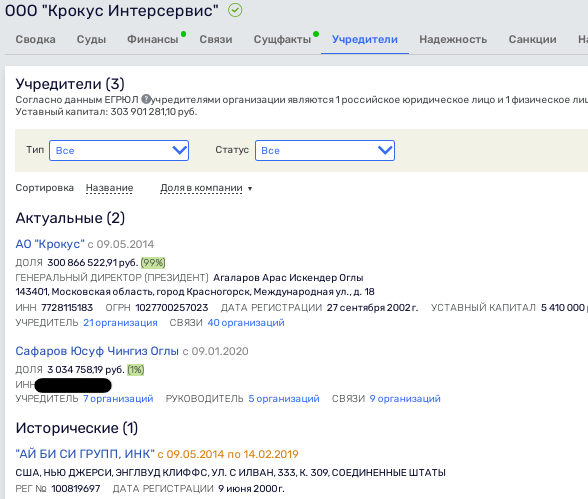Click director name Агаларов Арас Искендер Оглы
Screen dimensions: 588x499
tap(288, 277)
